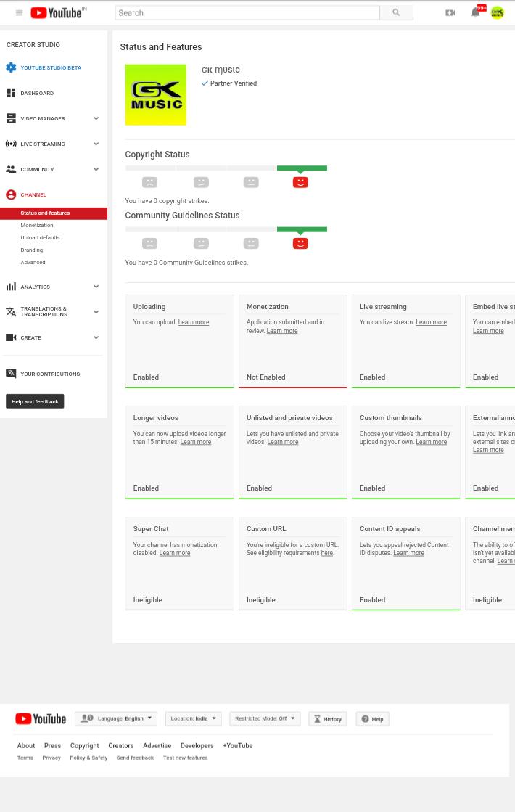
Task: Open the footer About link
Action: tap(26, 746)
